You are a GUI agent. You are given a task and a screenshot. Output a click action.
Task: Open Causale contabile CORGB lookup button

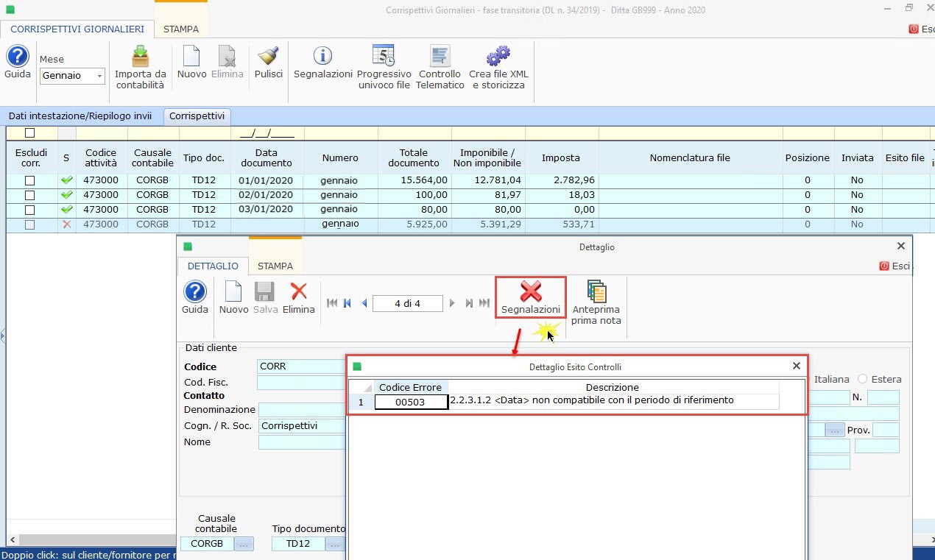click(x=244, y=544)
